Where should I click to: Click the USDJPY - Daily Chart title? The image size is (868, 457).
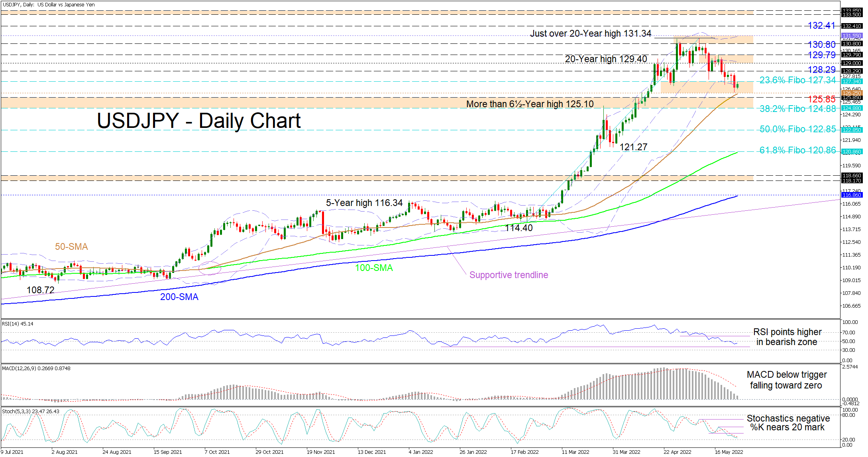click(x=198, y=121)
